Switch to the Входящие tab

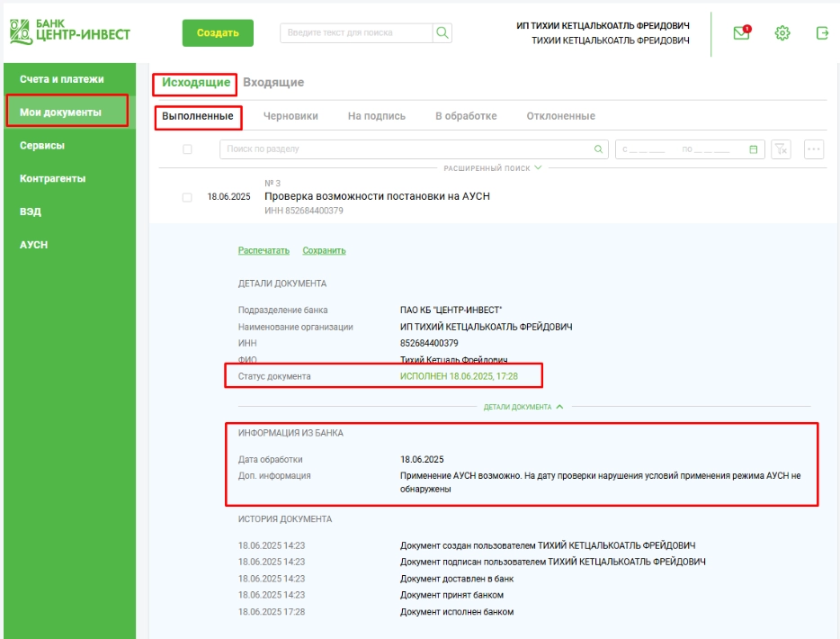(273, 83)
